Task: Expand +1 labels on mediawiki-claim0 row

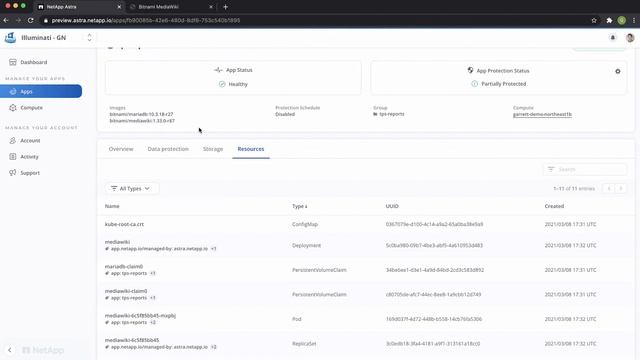Action: (x=153, y=298)
